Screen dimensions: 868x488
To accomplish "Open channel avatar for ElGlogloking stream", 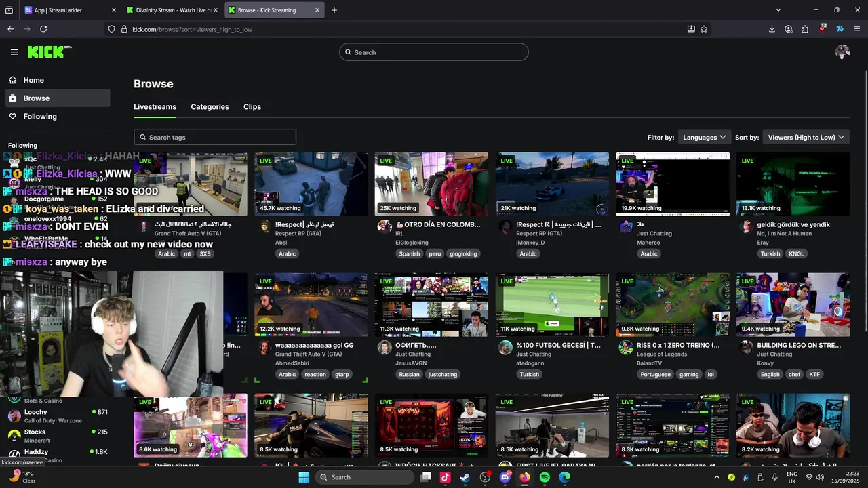I will pyautogui.click(x=384, y=226).
